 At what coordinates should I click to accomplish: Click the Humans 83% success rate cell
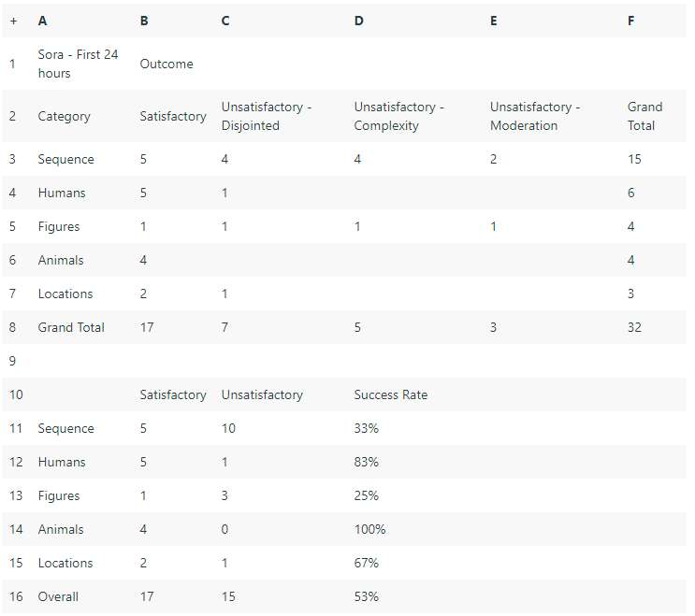(x=366, y=462)
